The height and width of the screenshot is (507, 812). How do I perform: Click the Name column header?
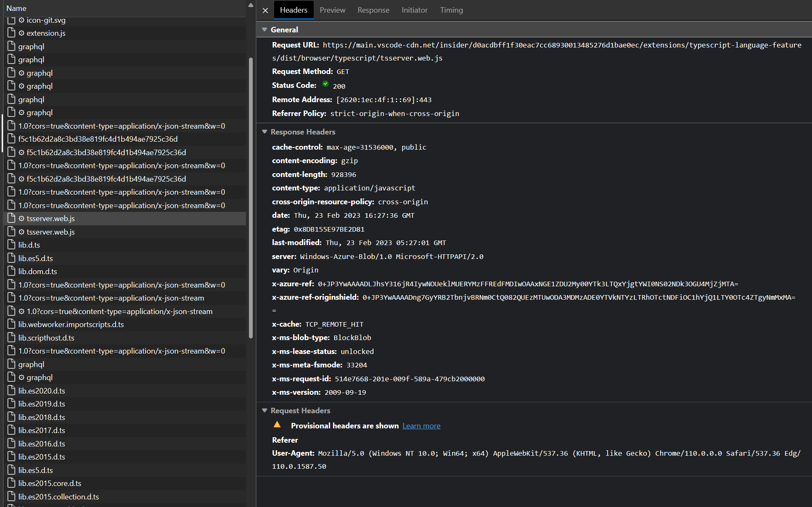click(16, 8)
